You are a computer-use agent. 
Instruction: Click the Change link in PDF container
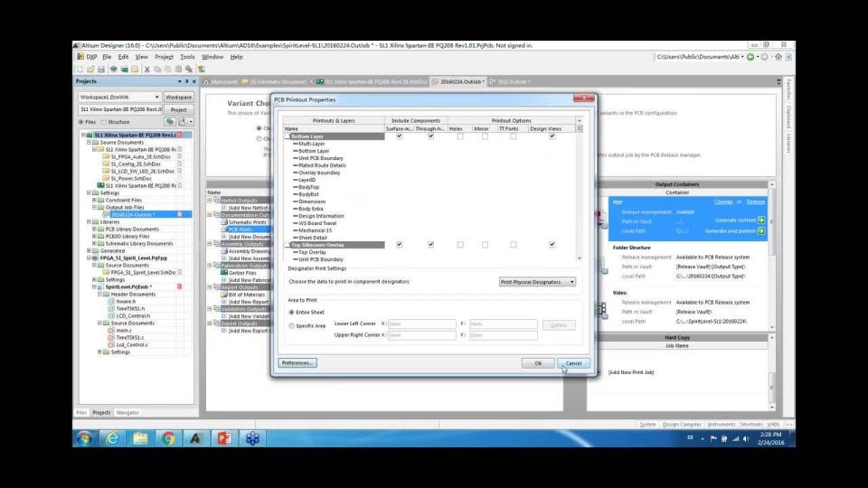723,202
